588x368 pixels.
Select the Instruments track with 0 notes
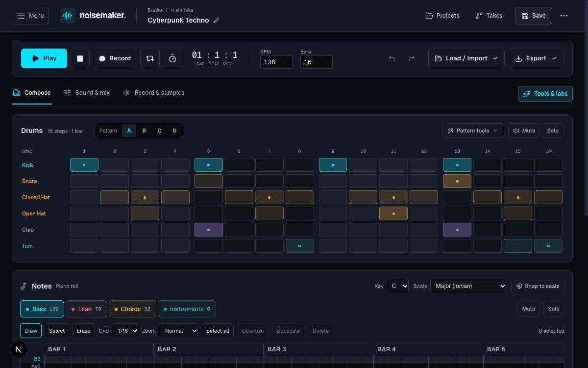point(187,309)
